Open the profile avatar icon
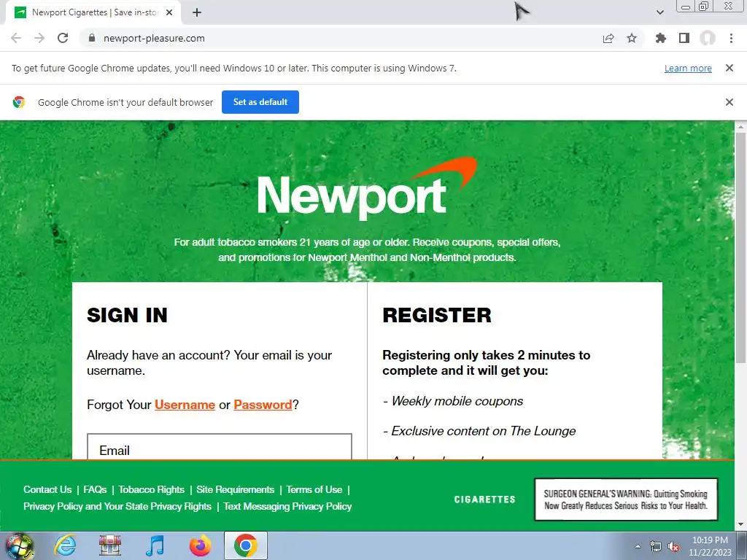This screenshot has width=747, height=560. pos(708,38)
